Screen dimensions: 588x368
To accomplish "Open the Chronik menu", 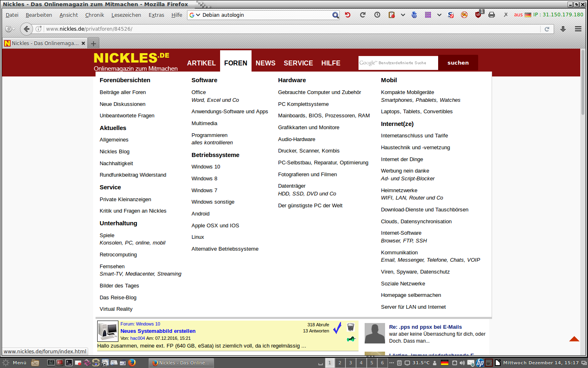I will (95, 15).
